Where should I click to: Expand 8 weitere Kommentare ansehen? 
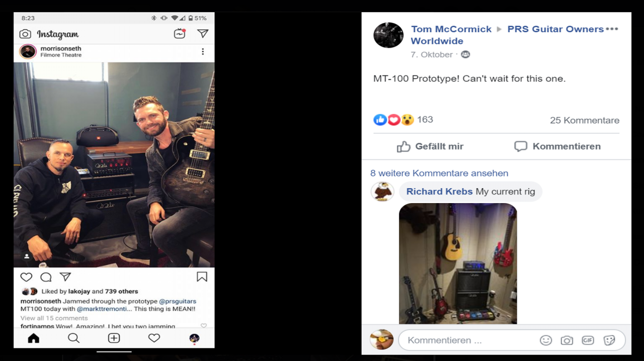tap(439, 173)
